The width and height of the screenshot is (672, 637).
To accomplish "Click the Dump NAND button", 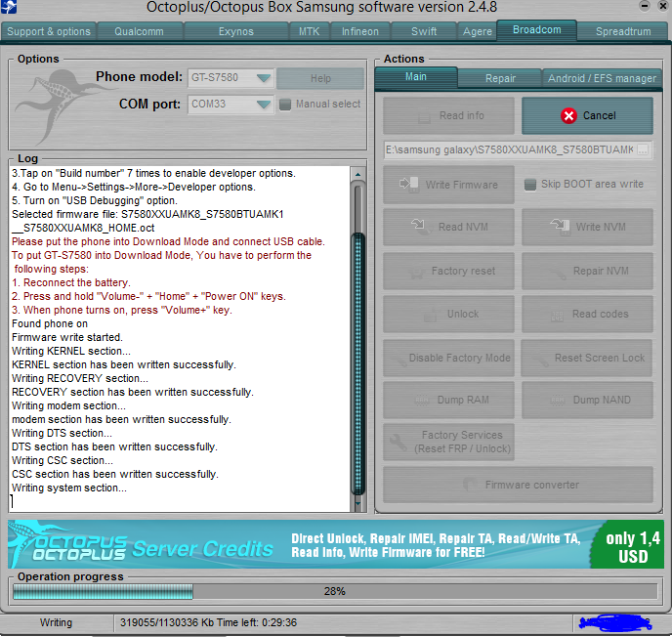I will [x=587, y=400].
